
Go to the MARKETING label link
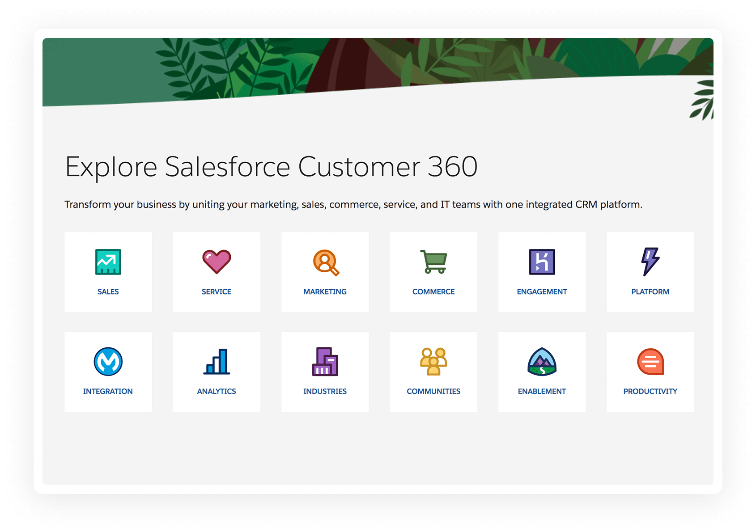point(325,291)
